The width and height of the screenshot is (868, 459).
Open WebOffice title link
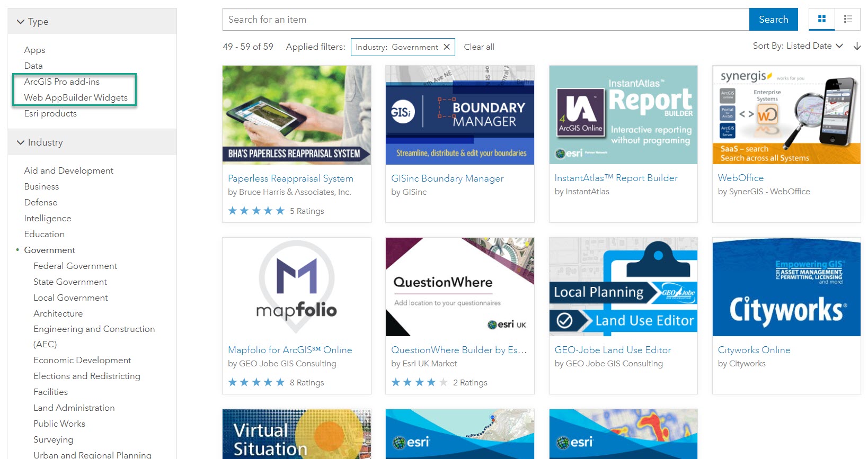coord(740,178)
